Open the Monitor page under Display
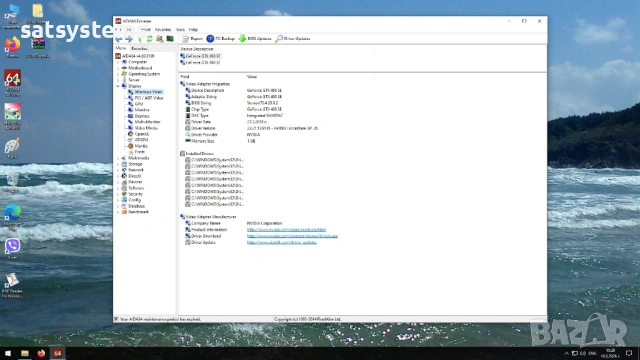The image size is (640, 360). (139, 110)
